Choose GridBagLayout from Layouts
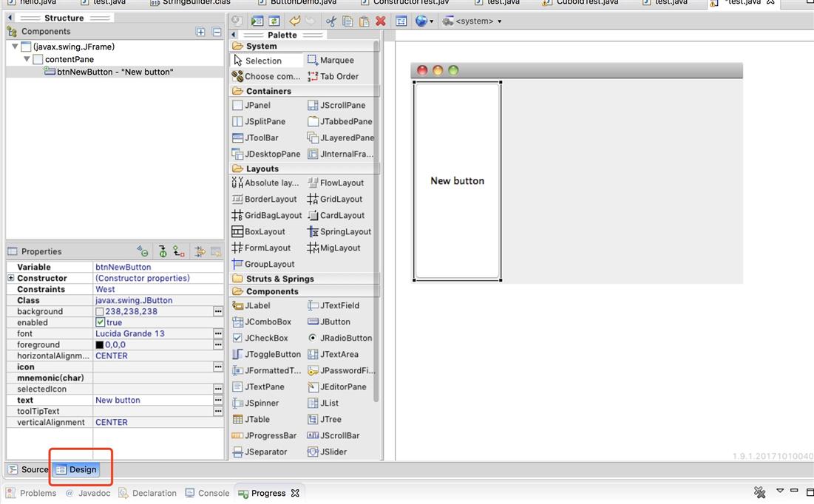The height and width of the screenshot is (504, 814). pyautogui.click(x=267, y=215)
